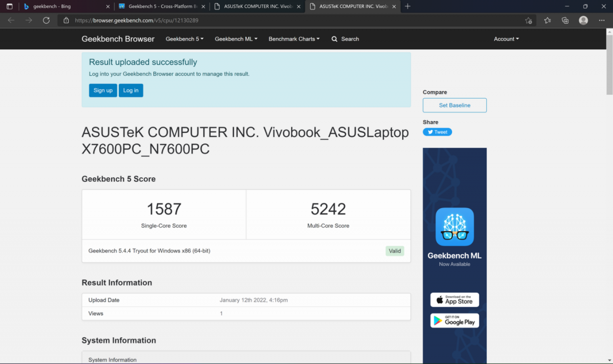Open a new tab with plus icon
The width and height of the screenshot is (613, 364).
[408, 6]
